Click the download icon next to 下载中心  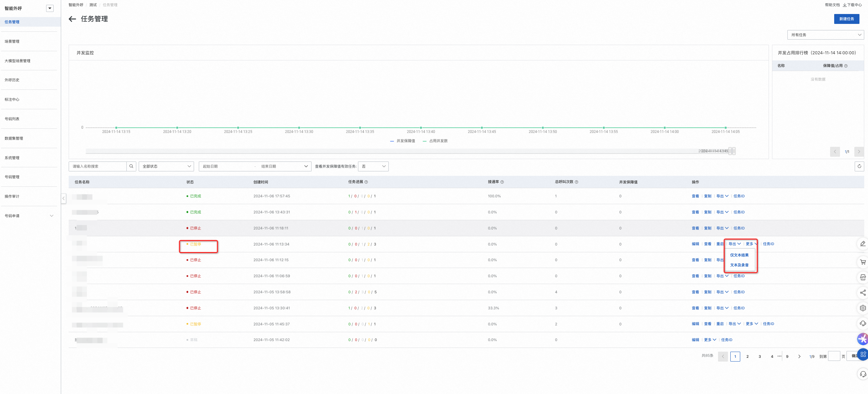844,5
